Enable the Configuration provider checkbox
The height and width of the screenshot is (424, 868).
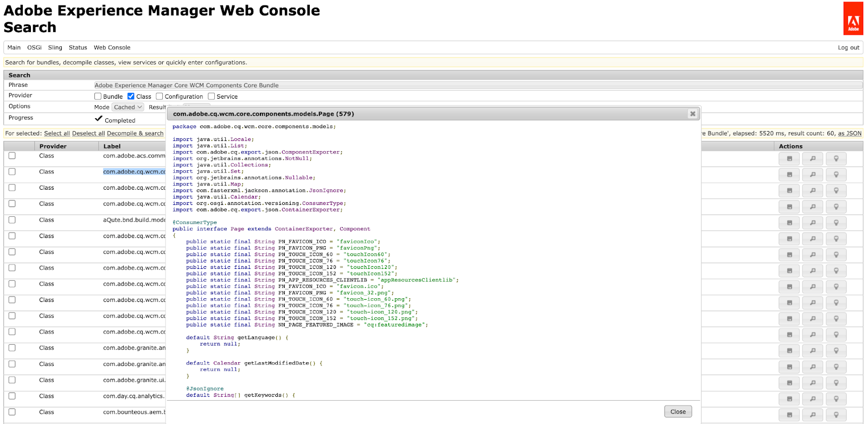159,96
